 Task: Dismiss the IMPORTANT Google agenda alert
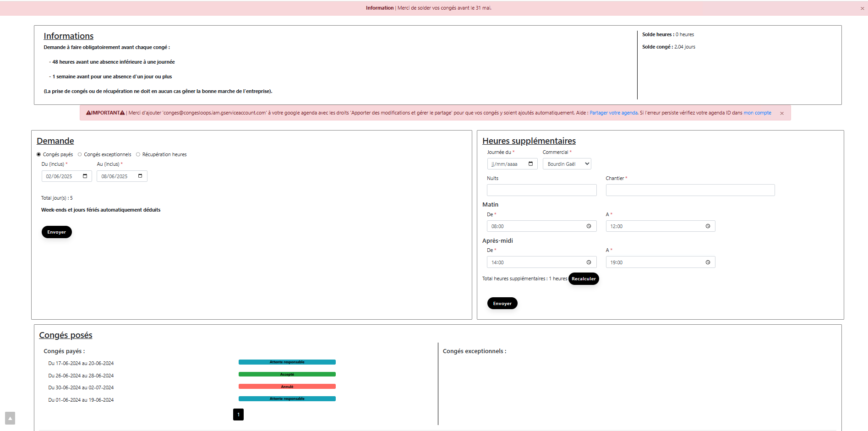point(782,113)
